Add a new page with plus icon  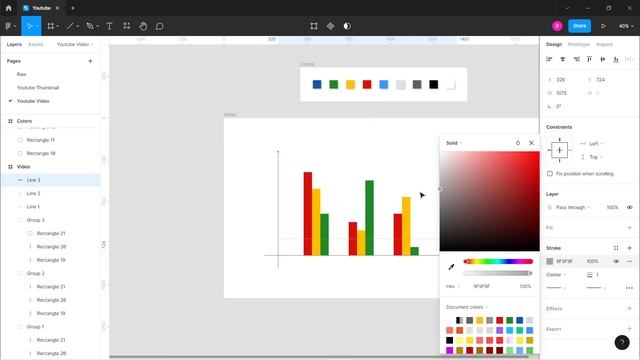click(x=90, y=61)
